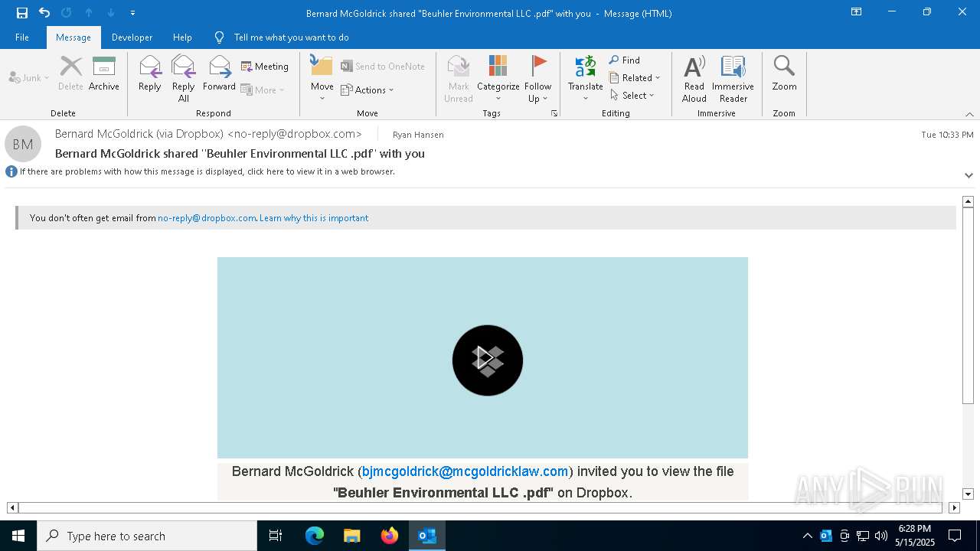The image size is (980, 551).
Task: Open Customize Quick Access Toolbar dropdown
Action: [133, 12]
